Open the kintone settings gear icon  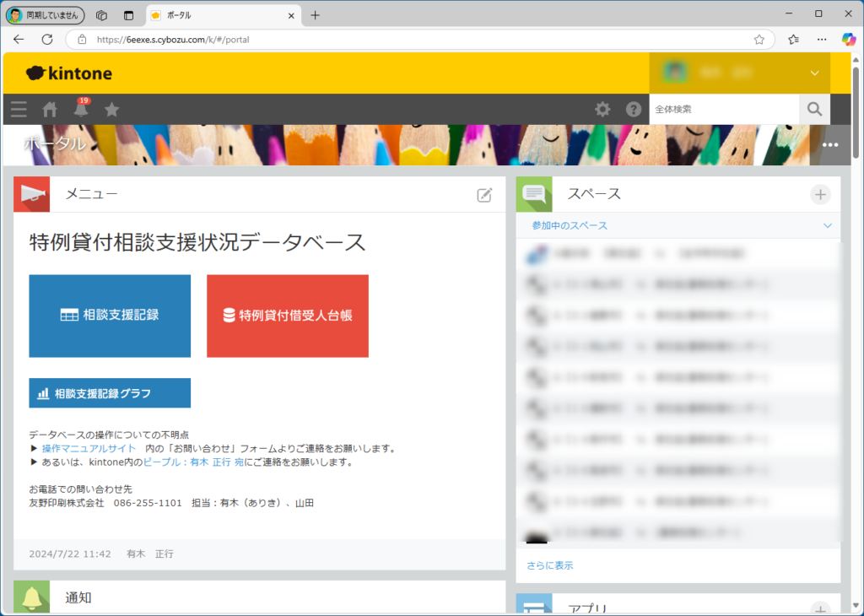(x=602, y=109)
